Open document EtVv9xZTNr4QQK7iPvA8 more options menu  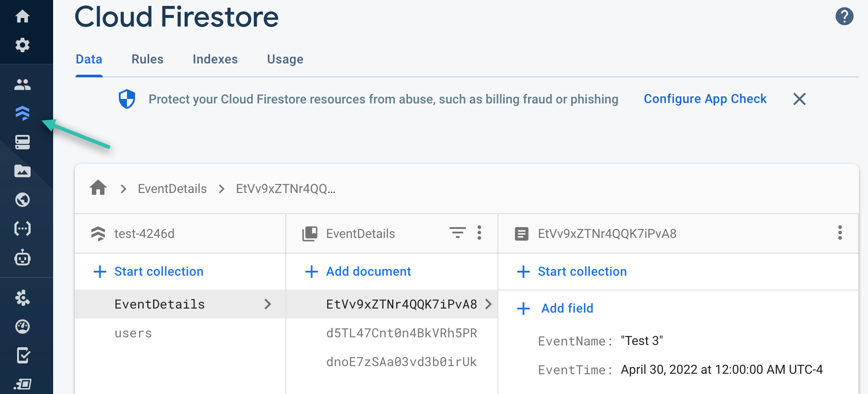click(x=840, y=233)
